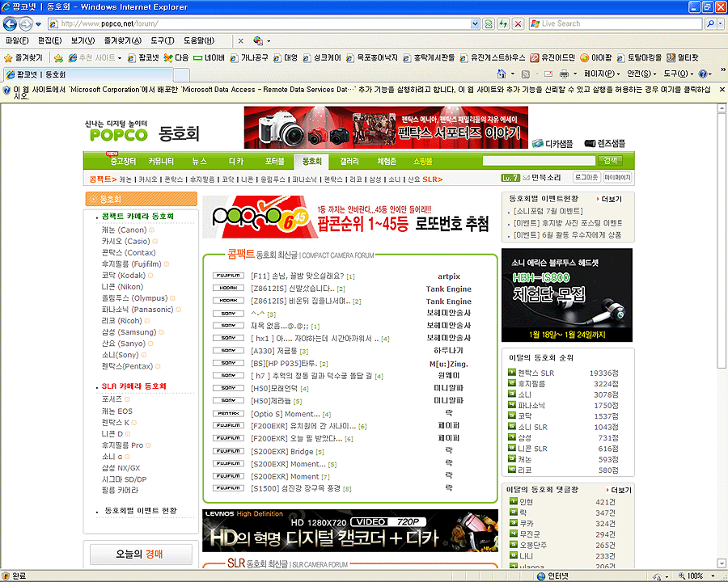This screenshot has width=728, height=582.
Task: Click the printer icon in command bar
Action: tap(564, 74)
